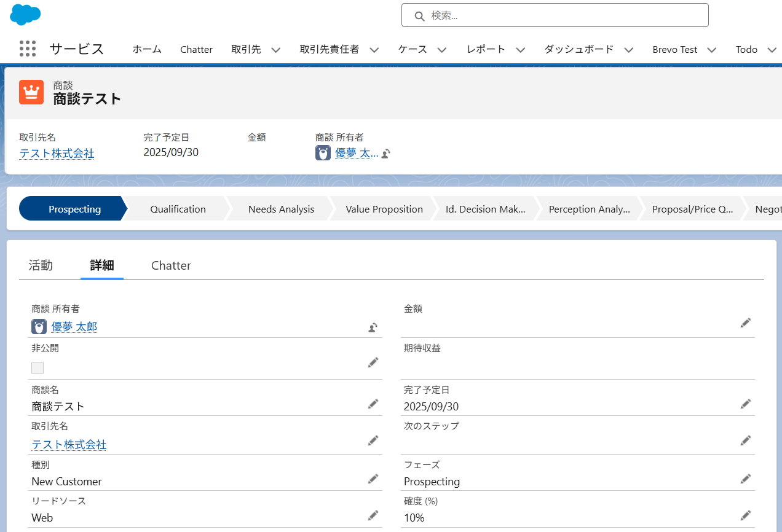
Task: Select the Qualification stage in path
Action: click(x=178, y=209)
